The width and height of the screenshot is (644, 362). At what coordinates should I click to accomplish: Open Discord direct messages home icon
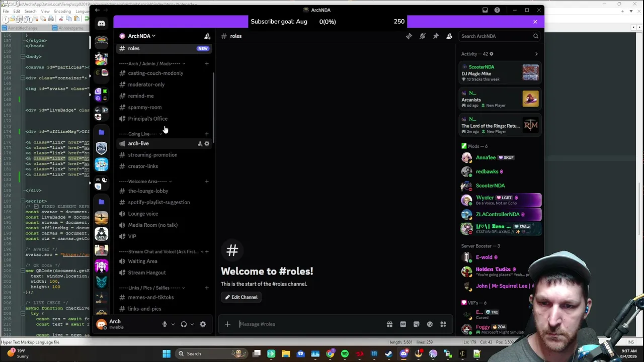(x=101, y=23)
